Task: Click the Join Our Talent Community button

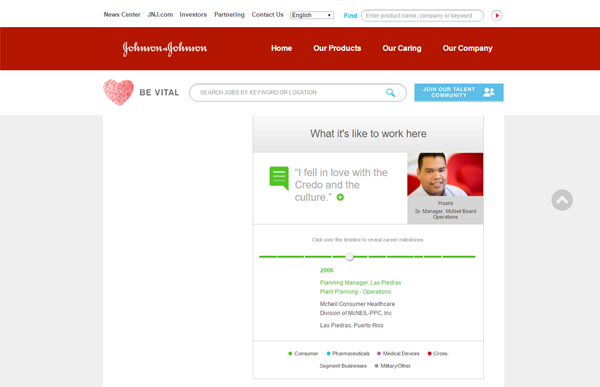Action: click(x=459, y=93)
